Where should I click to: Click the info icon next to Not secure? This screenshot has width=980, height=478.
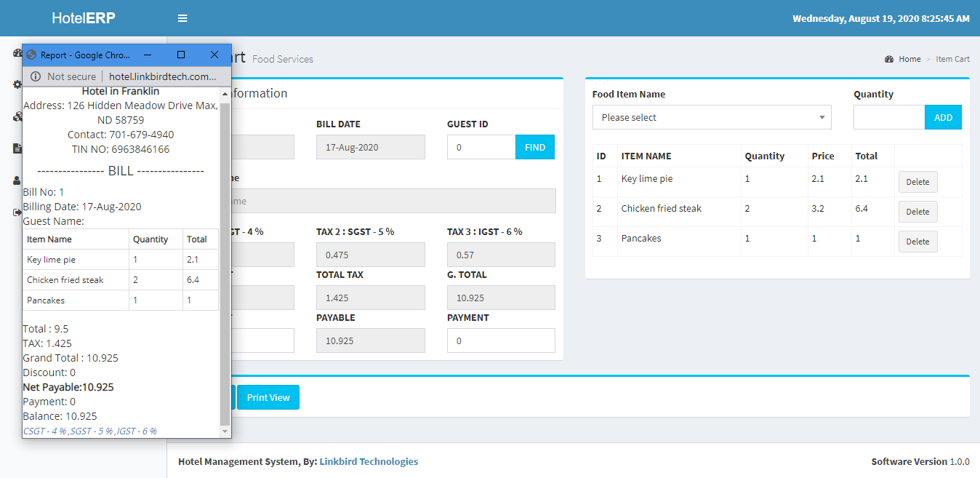click(x=36, y=76)
